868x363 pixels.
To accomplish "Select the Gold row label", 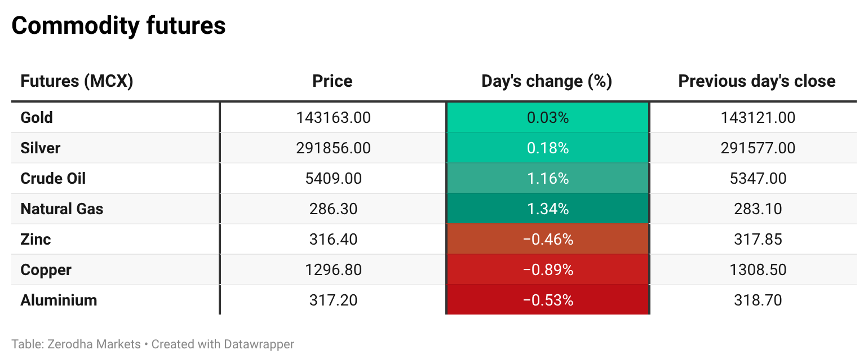I will tap(37, 118).
